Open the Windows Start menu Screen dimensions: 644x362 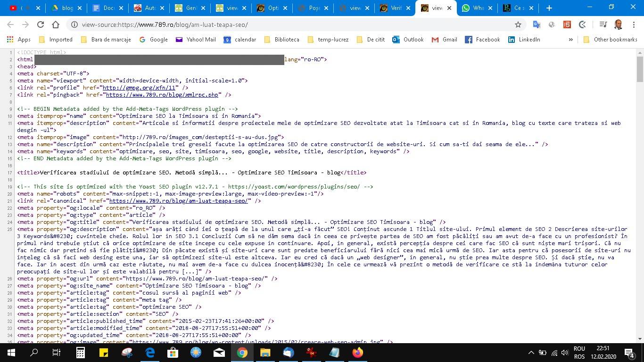pyautogui.click(x=11, y=353)
